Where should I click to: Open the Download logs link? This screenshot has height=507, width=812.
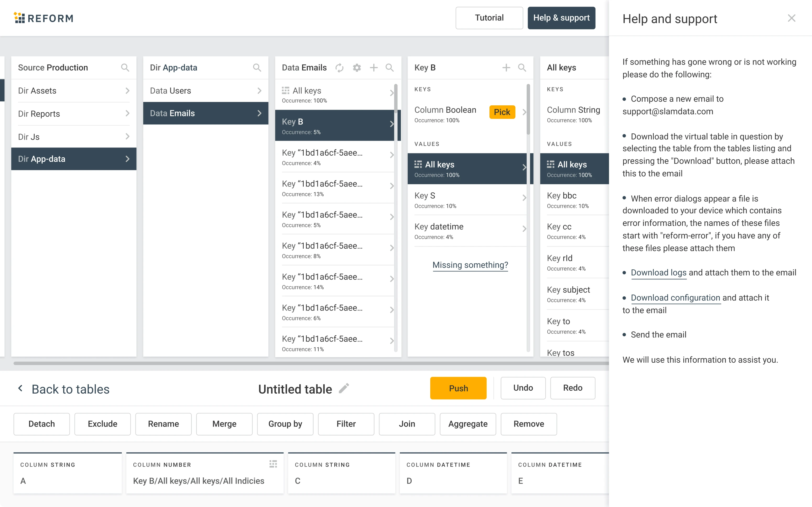(658, 272)
